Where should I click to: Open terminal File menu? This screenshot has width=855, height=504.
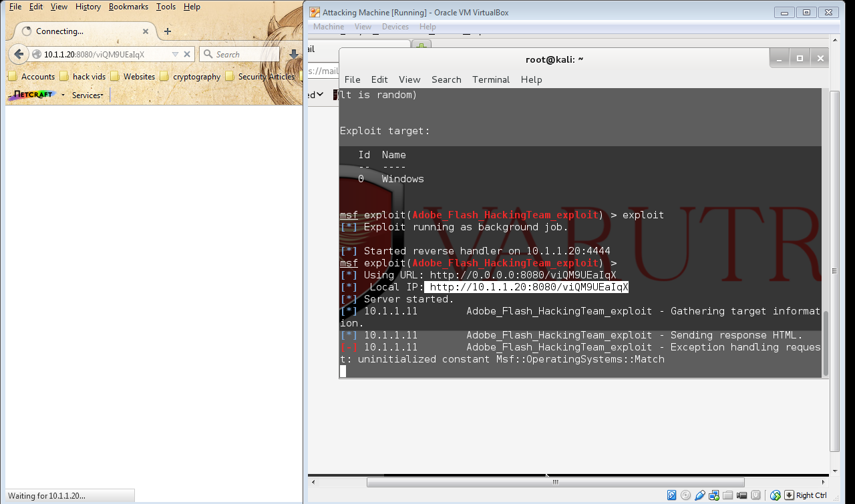[352, 79]
